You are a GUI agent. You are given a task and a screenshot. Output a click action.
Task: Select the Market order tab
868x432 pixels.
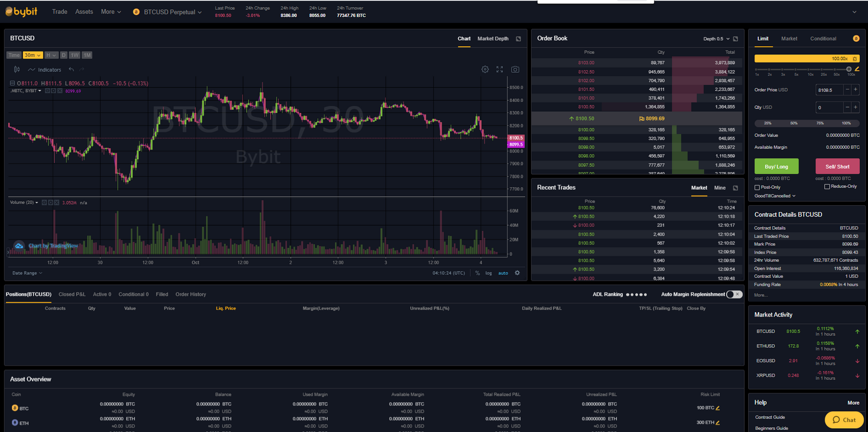point(789,39)
